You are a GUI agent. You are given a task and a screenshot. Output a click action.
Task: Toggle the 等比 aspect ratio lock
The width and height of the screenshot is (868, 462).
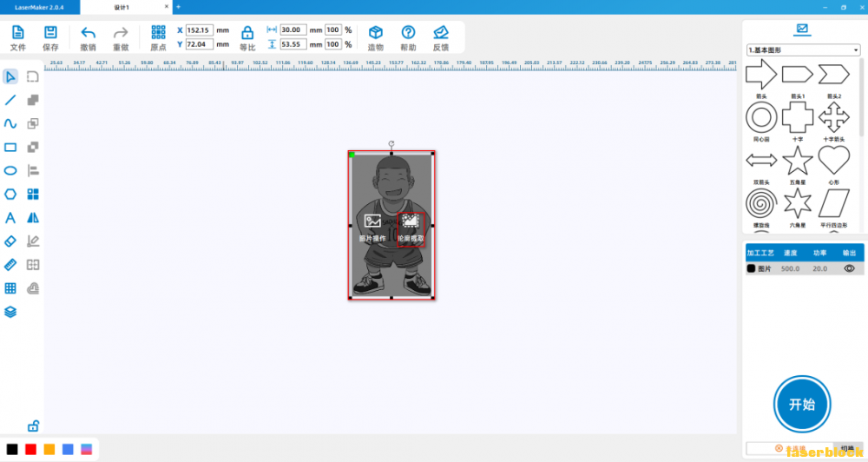tap(247, 33)
